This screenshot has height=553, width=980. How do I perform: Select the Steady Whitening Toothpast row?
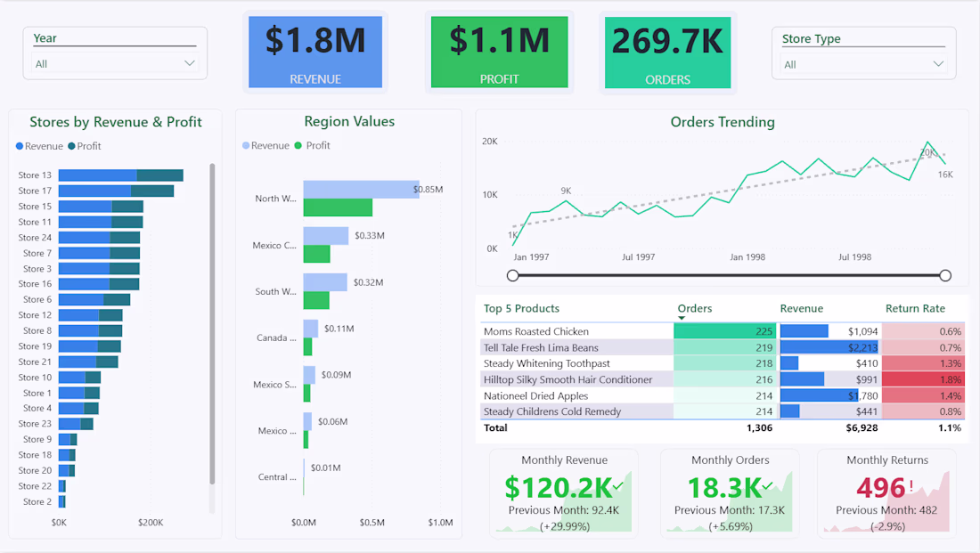(x=722, y=363)
